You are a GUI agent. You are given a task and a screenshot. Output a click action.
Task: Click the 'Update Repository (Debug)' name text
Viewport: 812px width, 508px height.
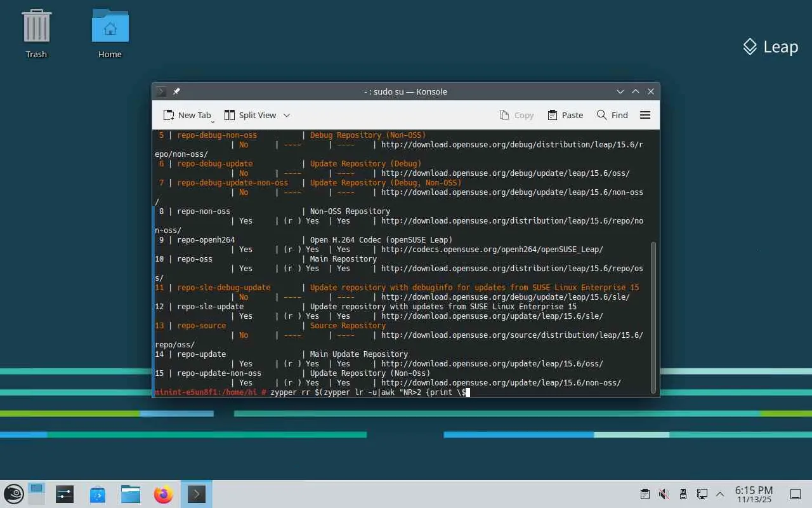pyautogui.click(x=366, y=164)
